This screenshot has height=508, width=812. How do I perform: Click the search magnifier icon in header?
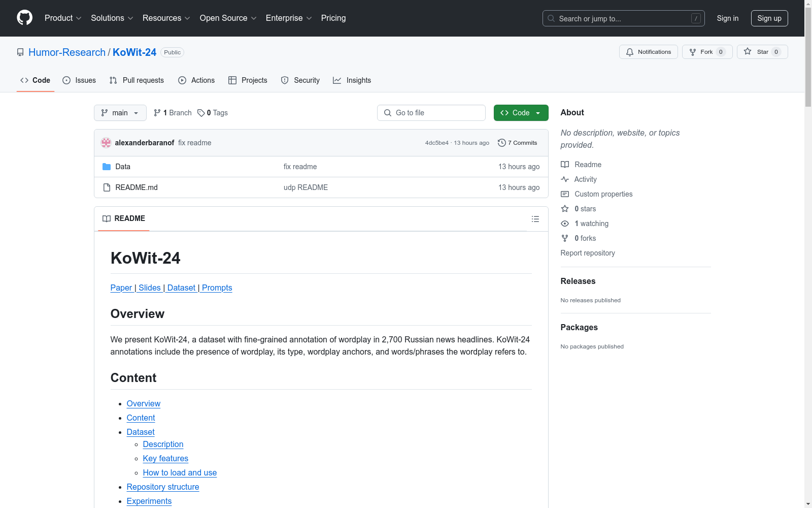(x=551, y=18)
